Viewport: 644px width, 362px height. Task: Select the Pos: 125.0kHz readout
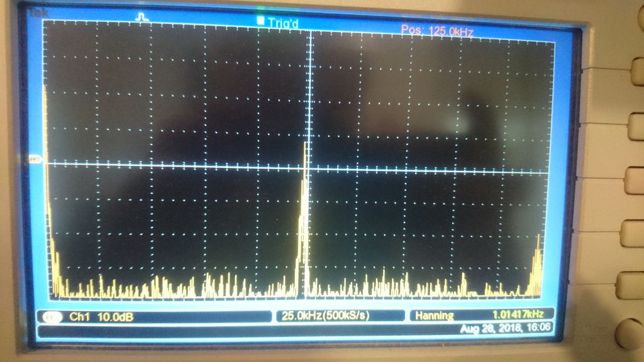pyautogui.click(x=437, y=31)
